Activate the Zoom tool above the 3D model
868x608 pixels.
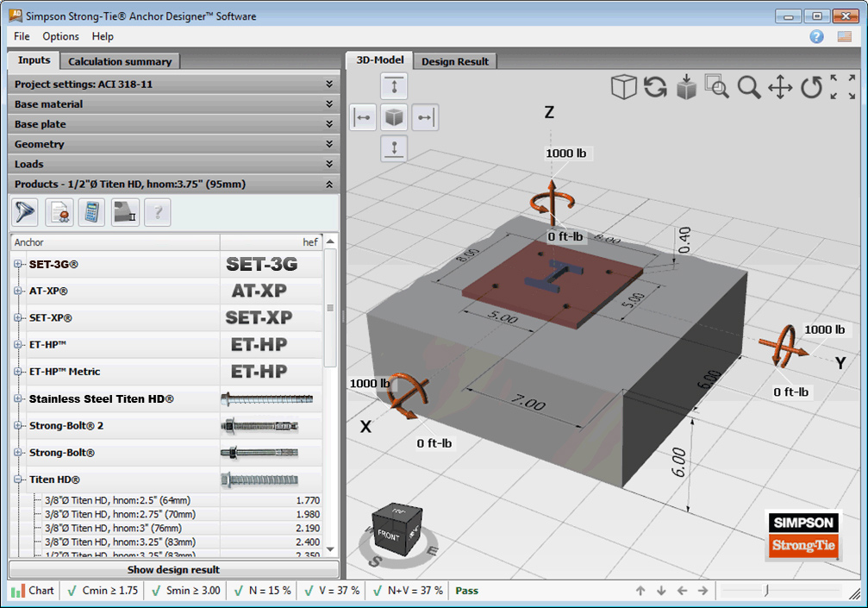click(749, 86)
